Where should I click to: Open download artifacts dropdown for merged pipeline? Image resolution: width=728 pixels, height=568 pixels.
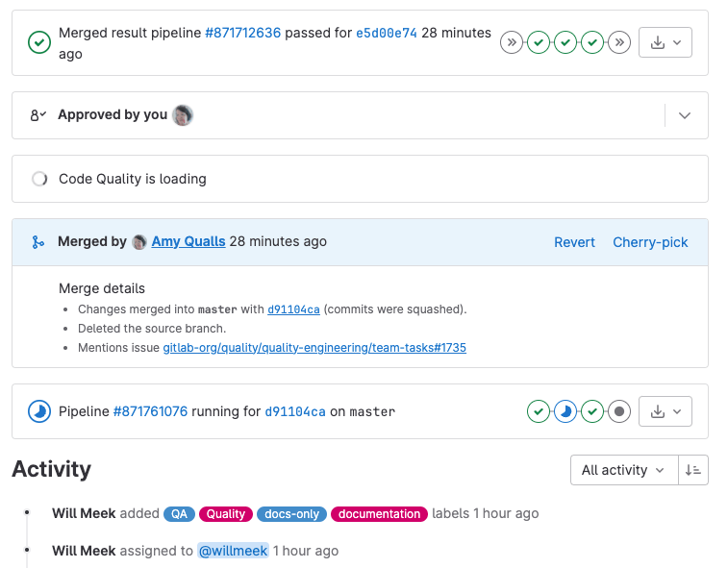click(x=665, y=42)
